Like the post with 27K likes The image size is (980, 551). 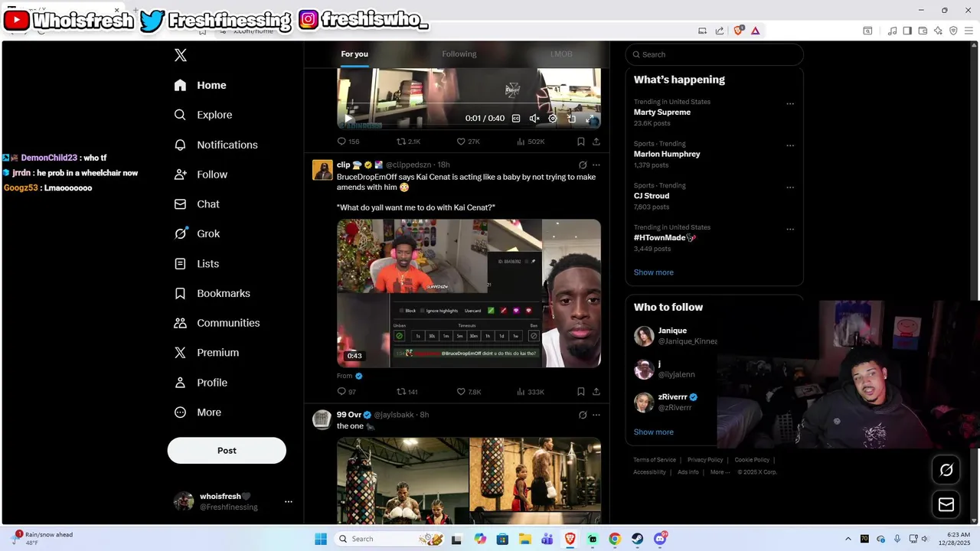point(468,142)
